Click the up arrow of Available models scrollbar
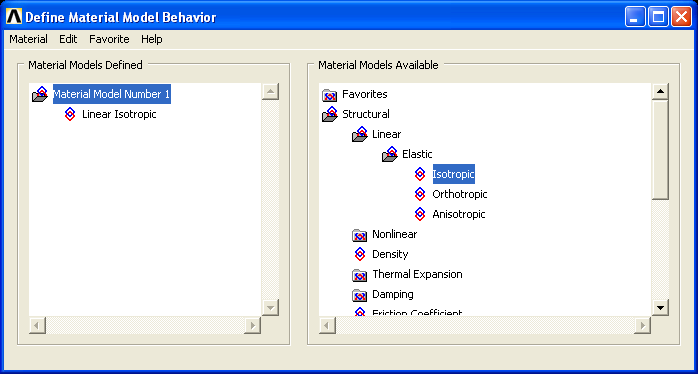Image resolution: width=698 pixels, height=374 pixels. click(x=660, y=92)
